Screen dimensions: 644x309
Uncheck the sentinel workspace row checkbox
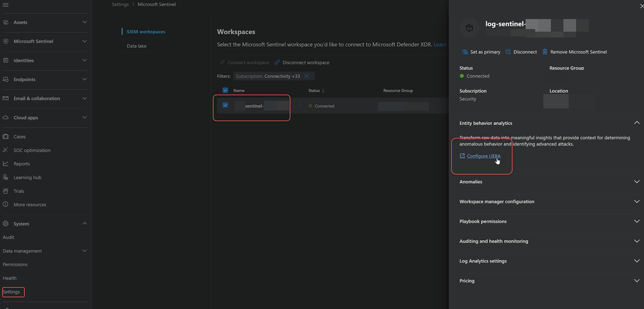pyautogui.click(x=225, y=106)
